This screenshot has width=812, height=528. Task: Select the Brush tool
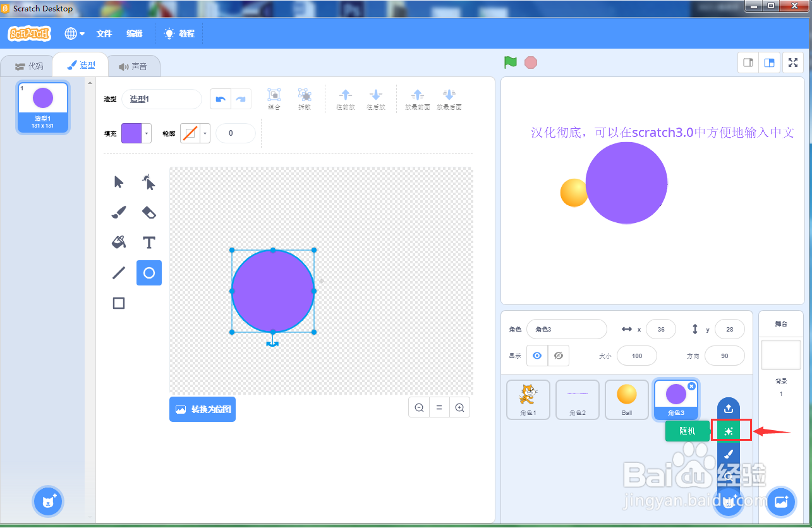click(118, 212)
